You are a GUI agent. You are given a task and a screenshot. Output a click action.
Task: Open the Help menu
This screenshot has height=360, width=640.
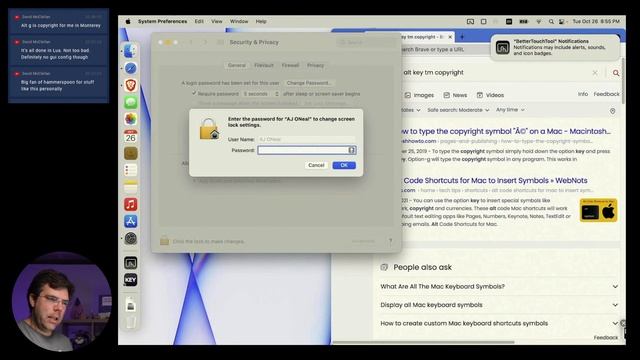[261, 21]
